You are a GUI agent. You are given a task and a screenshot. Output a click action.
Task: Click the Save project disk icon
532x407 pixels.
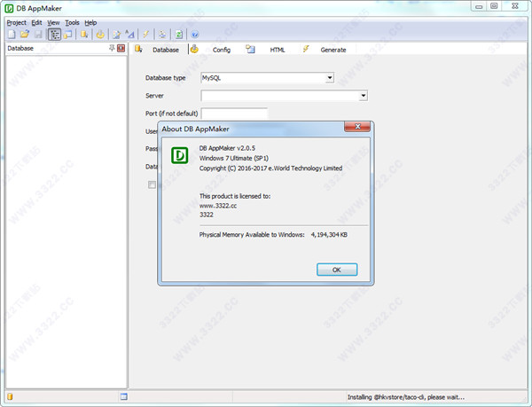pyautogui.click(x=38, y=35)
